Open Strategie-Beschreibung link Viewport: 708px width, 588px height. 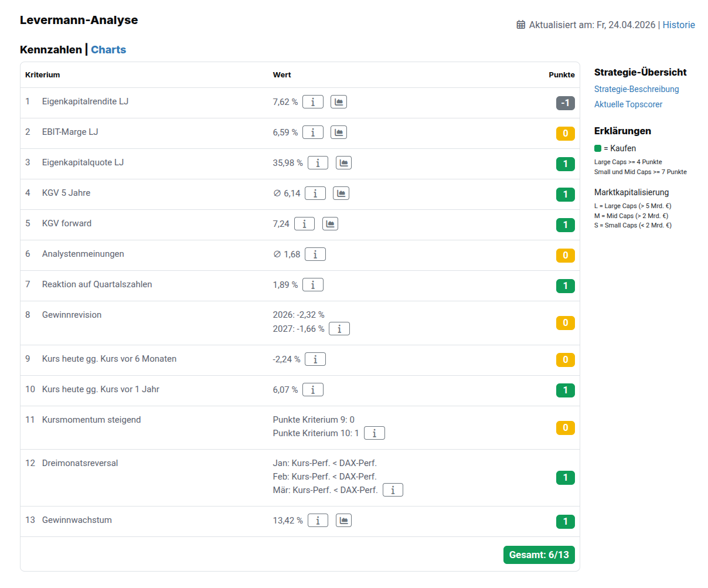click(636, 89)
